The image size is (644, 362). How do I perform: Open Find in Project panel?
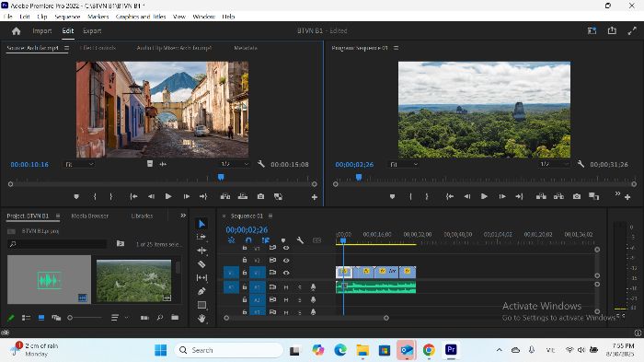(x=160, y=318)
